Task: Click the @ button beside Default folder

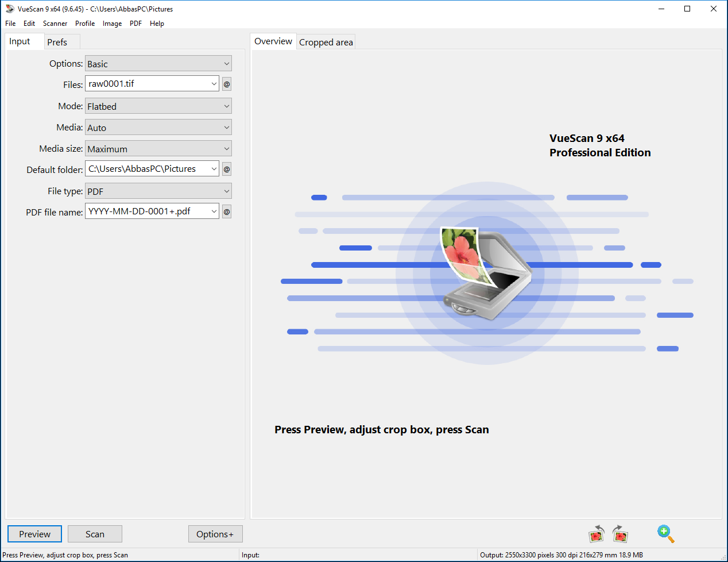Action: [227, 169]
